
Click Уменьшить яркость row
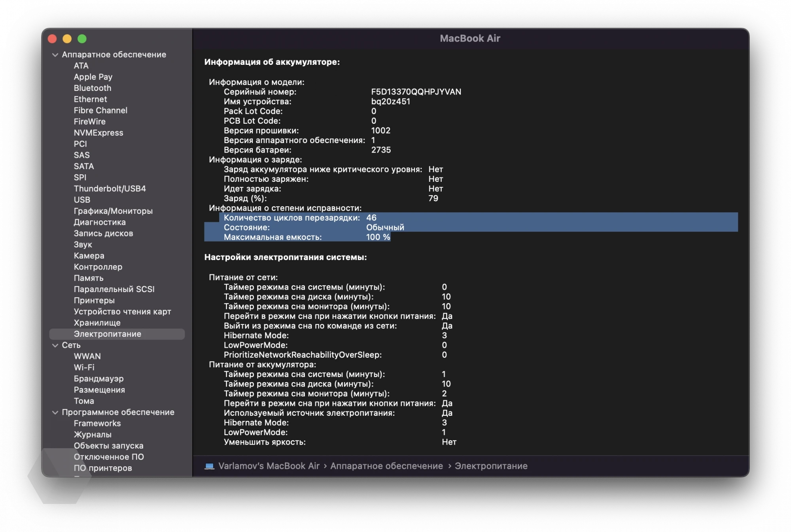340,442
